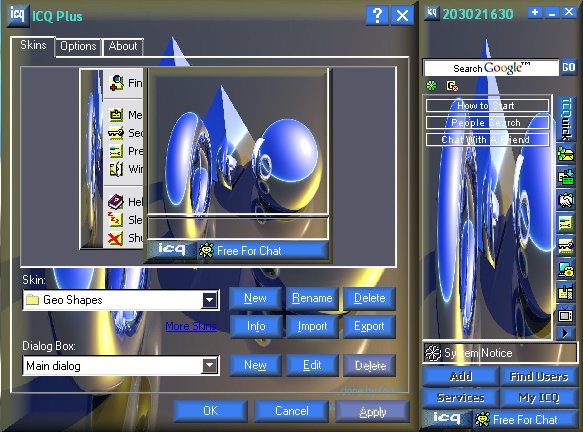583x432 pixels.
Task: Click the preview Help book icon
Action: 116,202
